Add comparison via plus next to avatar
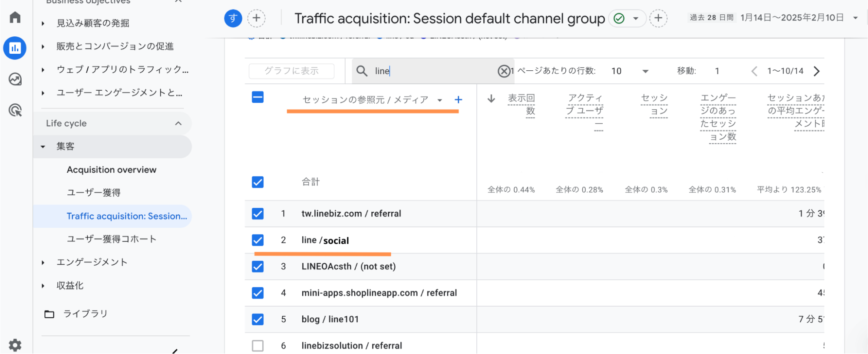Viewport: 868px width, 354px height. pyautogui.click(x=256, y=18)
